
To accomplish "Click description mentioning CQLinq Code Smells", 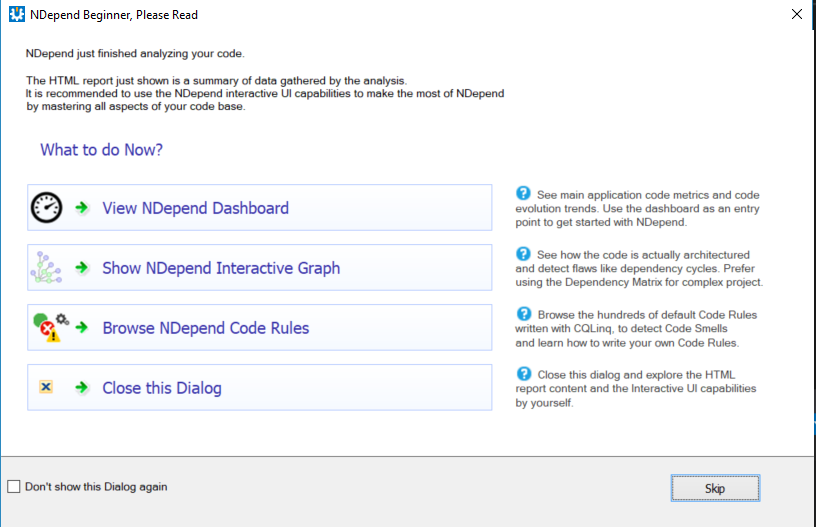I will tap(636, 329).
